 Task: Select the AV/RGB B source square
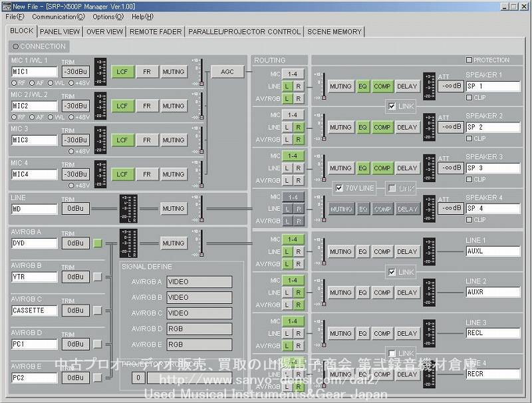coord(98,277)
